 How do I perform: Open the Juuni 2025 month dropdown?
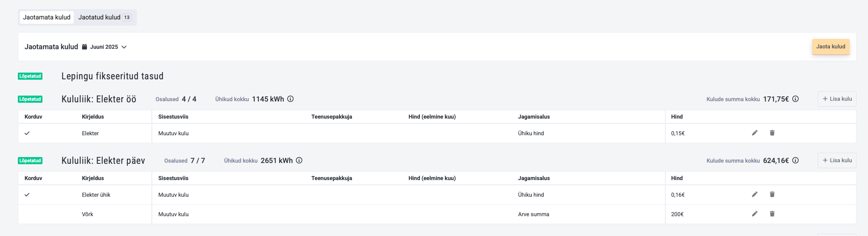[x=105, y=47]
